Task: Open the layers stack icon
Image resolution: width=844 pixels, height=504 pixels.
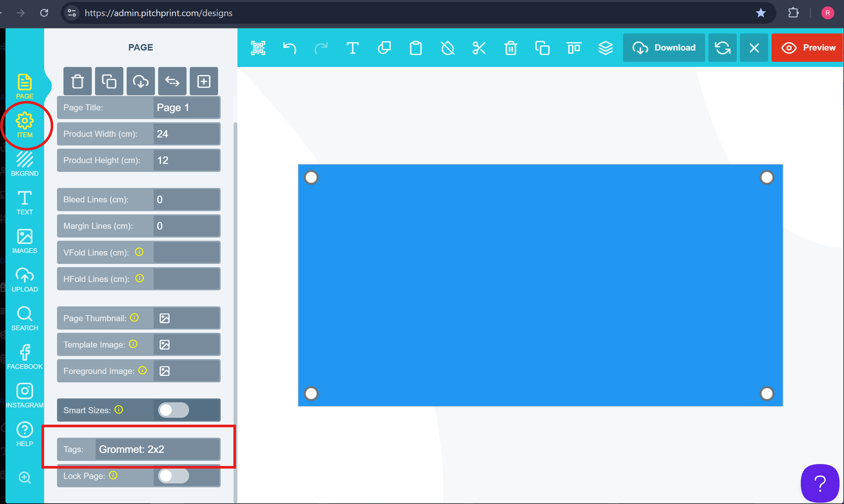Action: pyautogui.click(x=605, y=48)
